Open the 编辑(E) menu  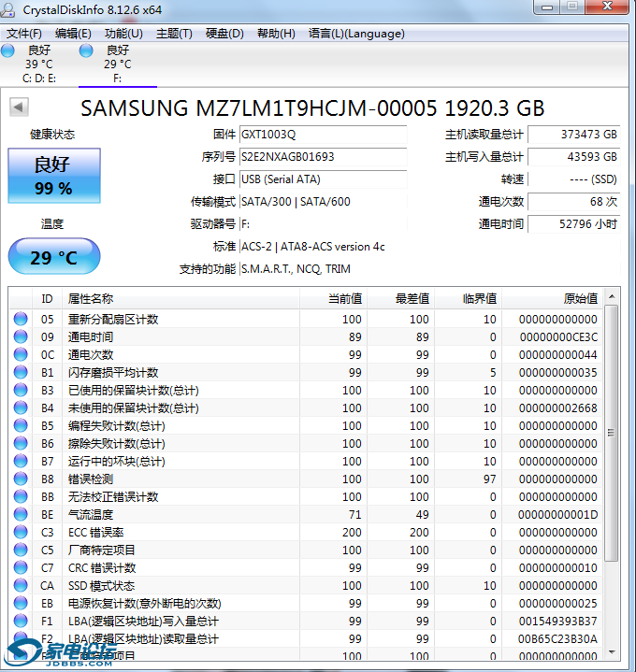pyautogui.click(x=73, y=34)
